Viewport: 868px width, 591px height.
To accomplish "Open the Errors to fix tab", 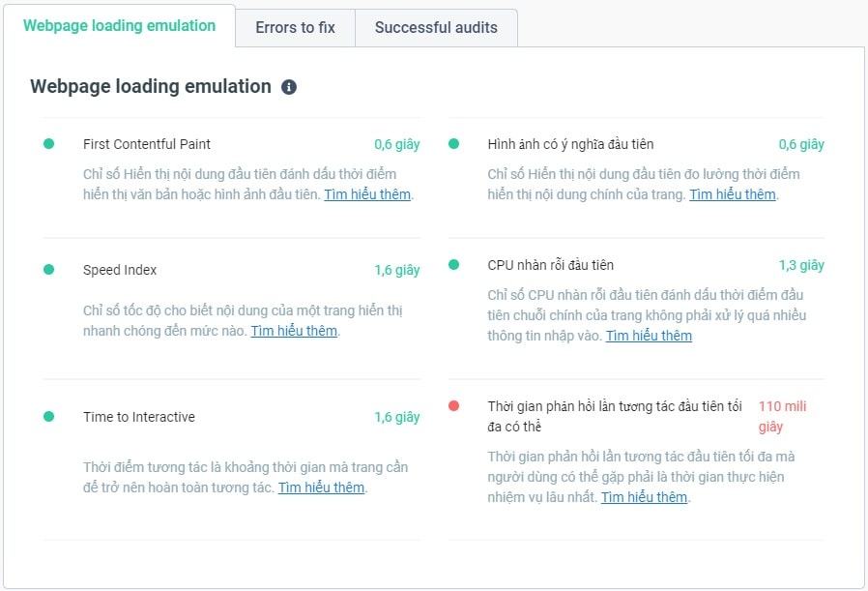I will (x=295, y=28).
